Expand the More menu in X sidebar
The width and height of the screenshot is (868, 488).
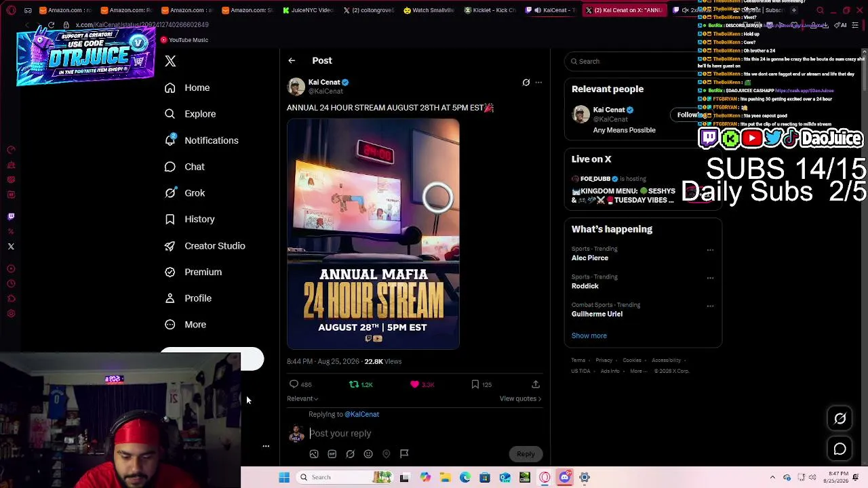point(185,325)
